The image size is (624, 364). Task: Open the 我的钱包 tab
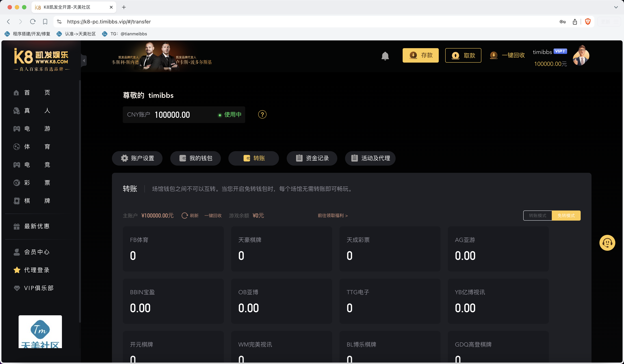(x=195, y=158)
